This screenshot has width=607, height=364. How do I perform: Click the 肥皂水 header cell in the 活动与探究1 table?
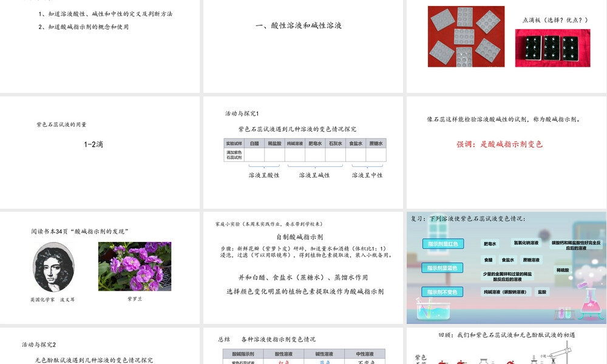(315, 144)
